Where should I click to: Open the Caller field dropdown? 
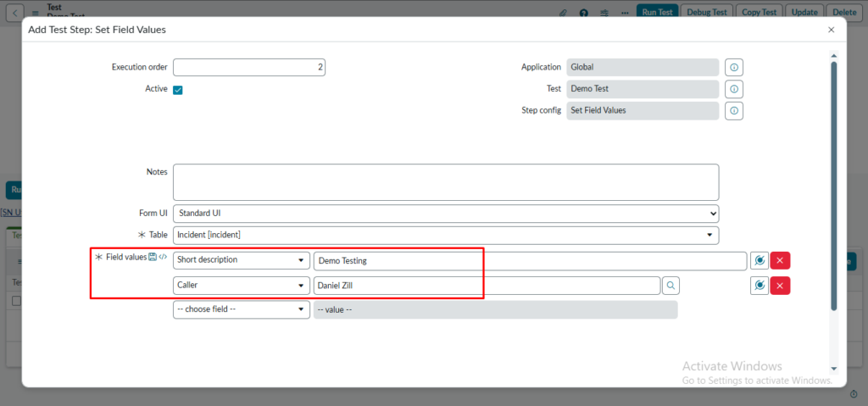(x=241, y=286)
